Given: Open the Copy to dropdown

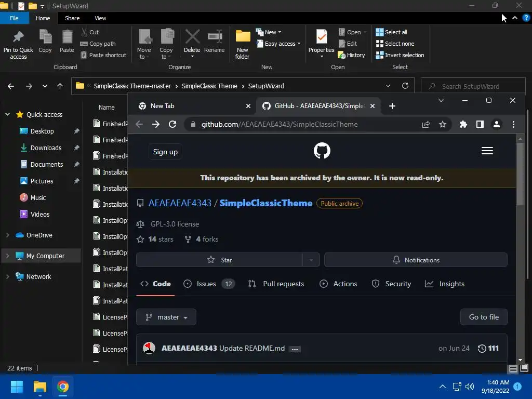Looking at the screenshot, I should click(166, 44).
